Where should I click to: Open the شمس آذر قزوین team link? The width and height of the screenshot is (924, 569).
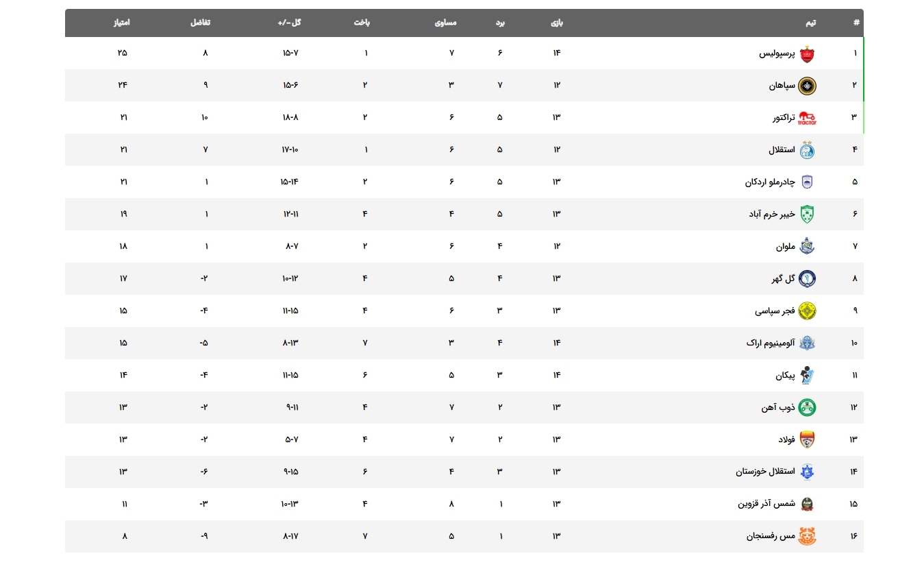(x=766, y=504)
